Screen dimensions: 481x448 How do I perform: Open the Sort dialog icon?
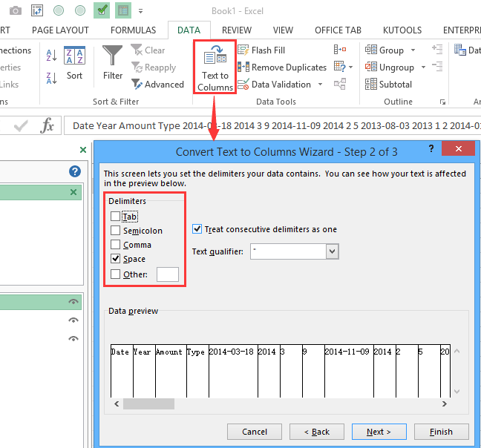click(x=74, y=58)
